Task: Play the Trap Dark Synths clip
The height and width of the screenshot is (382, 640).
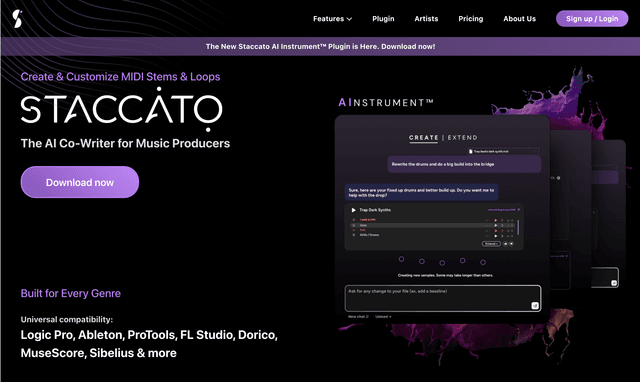Action: [x=353, y=210]
